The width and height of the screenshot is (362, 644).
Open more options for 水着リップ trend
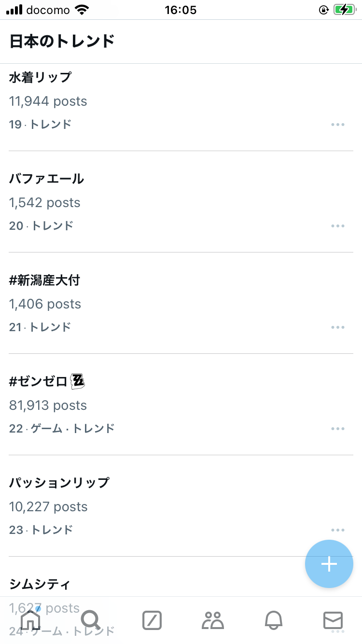point(338,125)
